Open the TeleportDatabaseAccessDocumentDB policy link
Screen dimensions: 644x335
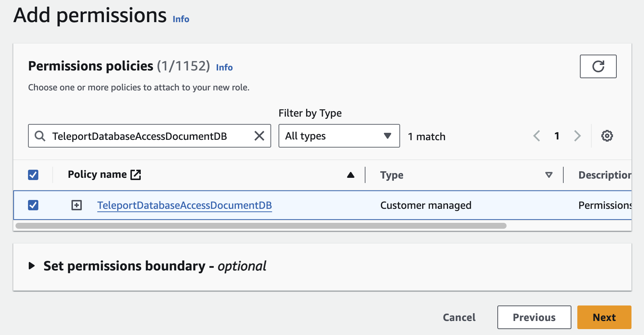(x=184, y=205)
